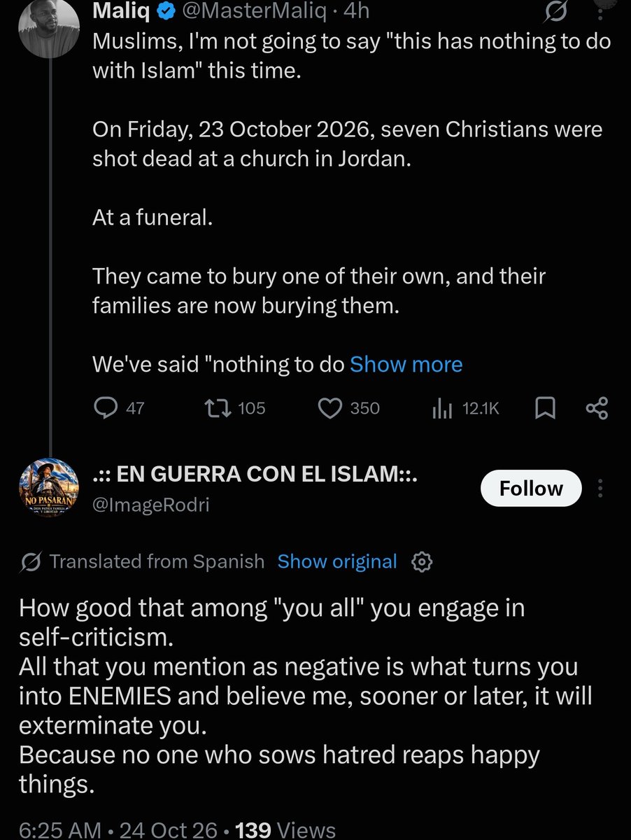Open replies on Maliq's post

(119, 408)
